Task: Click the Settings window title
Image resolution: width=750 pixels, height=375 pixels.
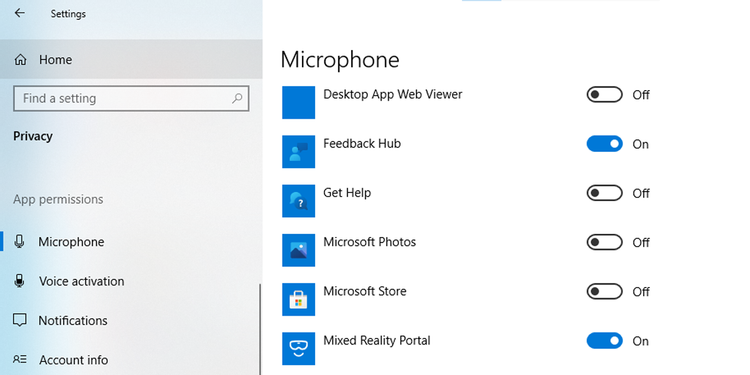Action: click(68, 14)
